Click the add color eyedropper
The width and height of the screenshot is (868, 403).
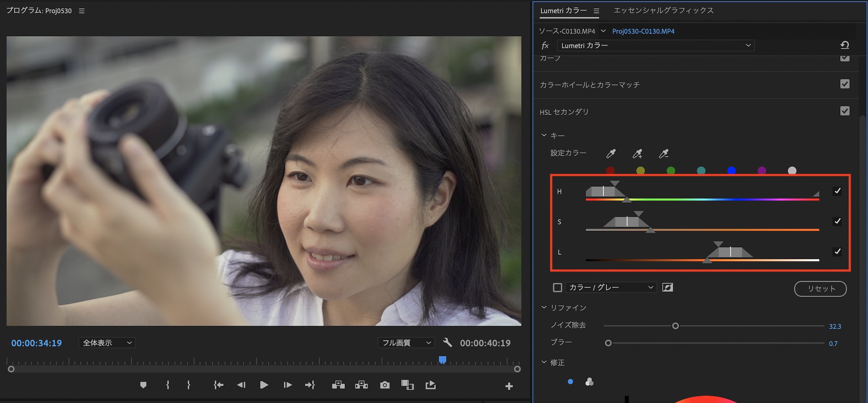coord(637,153)
